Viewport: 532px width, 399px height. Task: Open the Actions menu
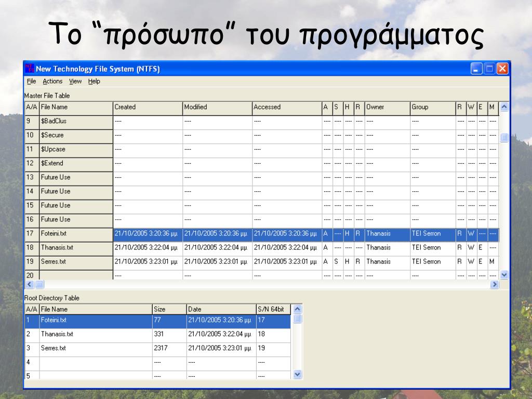click(x=52, y=82)
